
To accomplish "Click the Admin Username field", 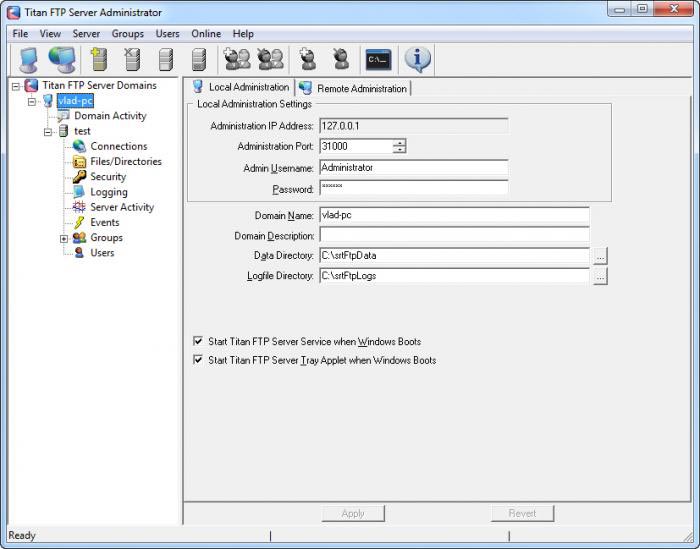I will [414, 168].
